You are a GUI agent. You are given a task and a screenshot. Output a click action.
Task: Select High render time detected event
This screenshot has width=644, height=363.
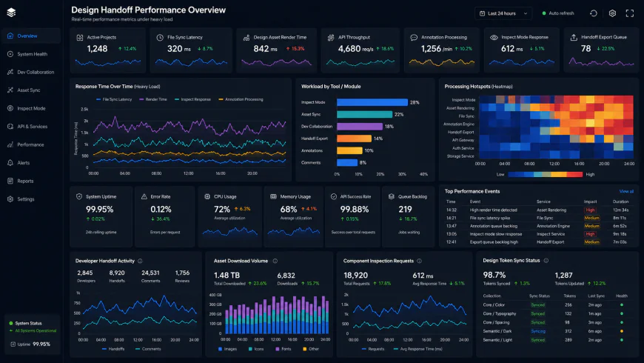(540, 210)
